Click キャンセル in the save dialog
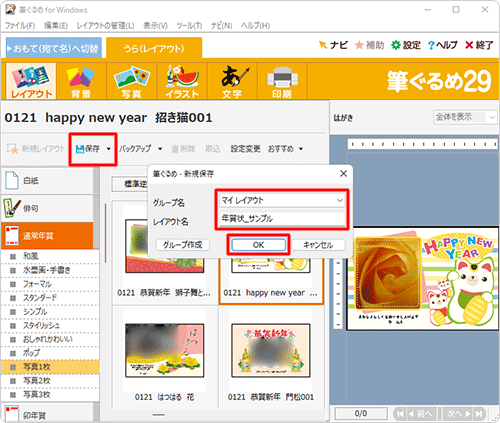This screenshot has height=423, width=500. [x=318, y=245]
